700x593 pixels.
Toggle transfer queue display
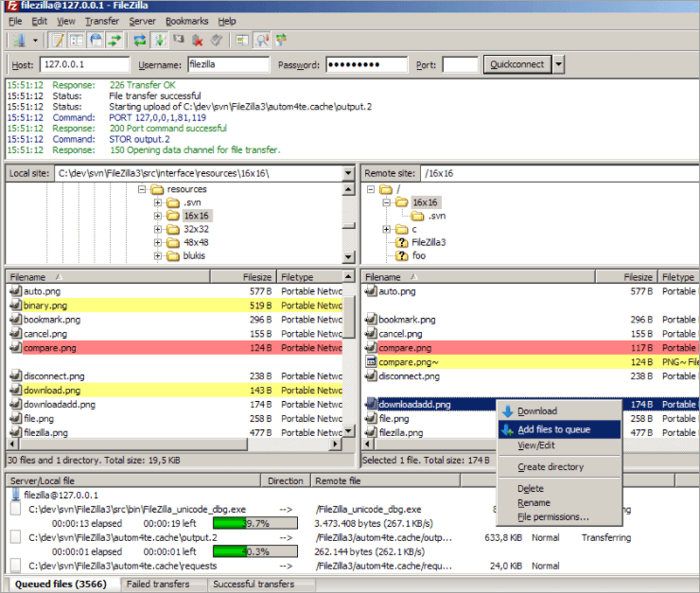115,41
